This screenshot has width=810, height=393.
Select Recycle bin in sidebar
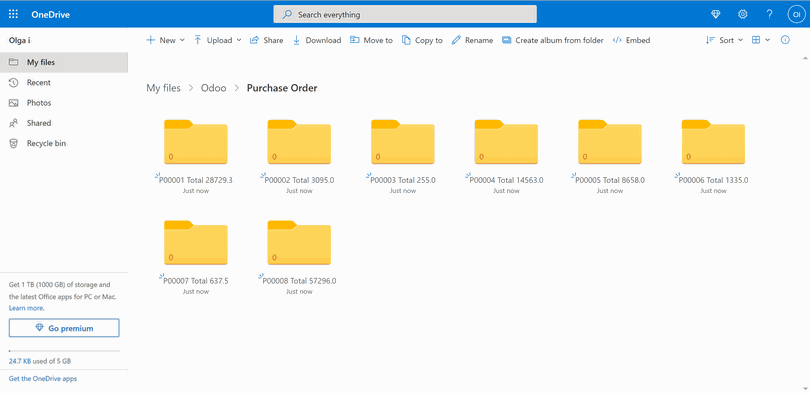pos(64,143)
